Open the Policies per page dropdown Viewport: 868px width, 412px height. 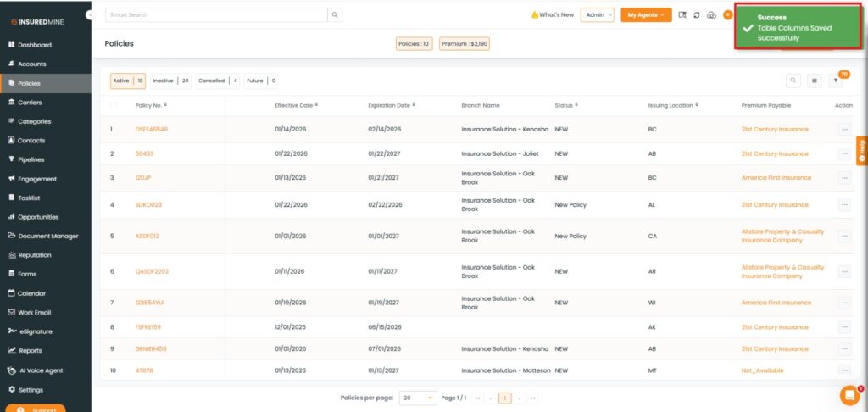point(418,398)
